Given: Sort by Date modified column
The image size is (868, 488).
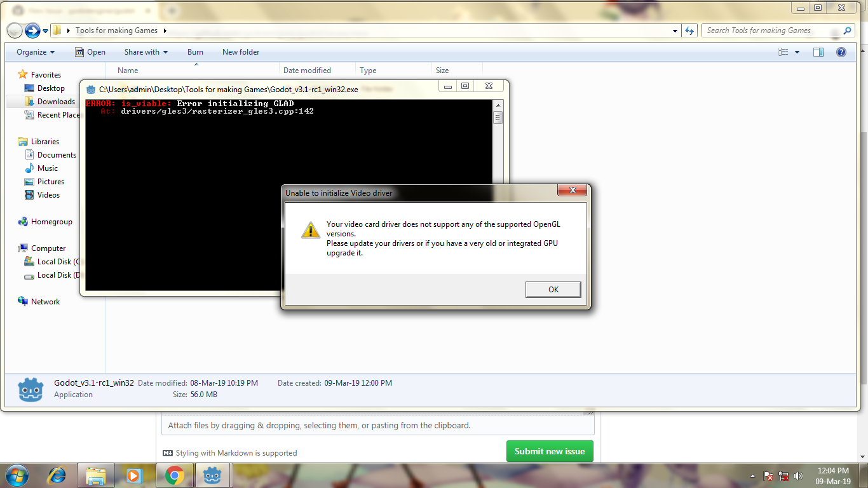Looking at the screenshot, I should (x=307, y=71).
